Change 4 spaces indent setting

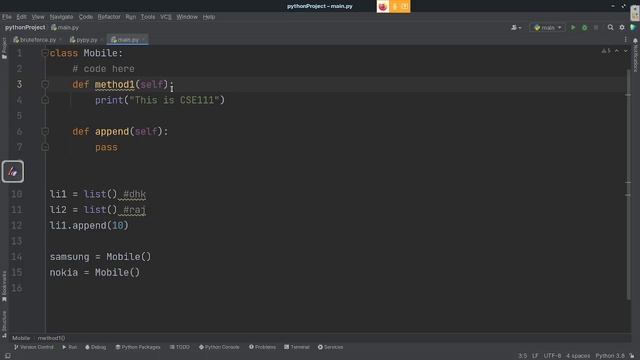578,356
